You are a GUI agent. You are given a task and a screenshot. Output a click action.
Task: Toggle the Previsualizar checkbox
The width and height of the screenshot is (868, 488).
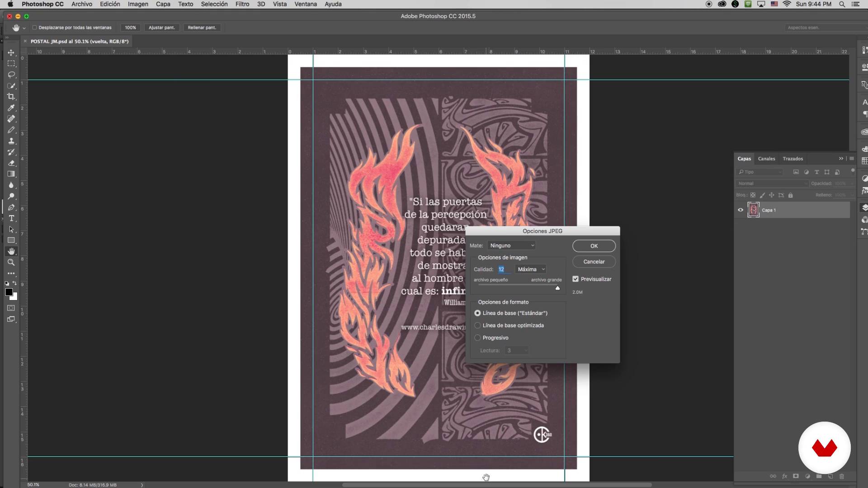(576, 279)
